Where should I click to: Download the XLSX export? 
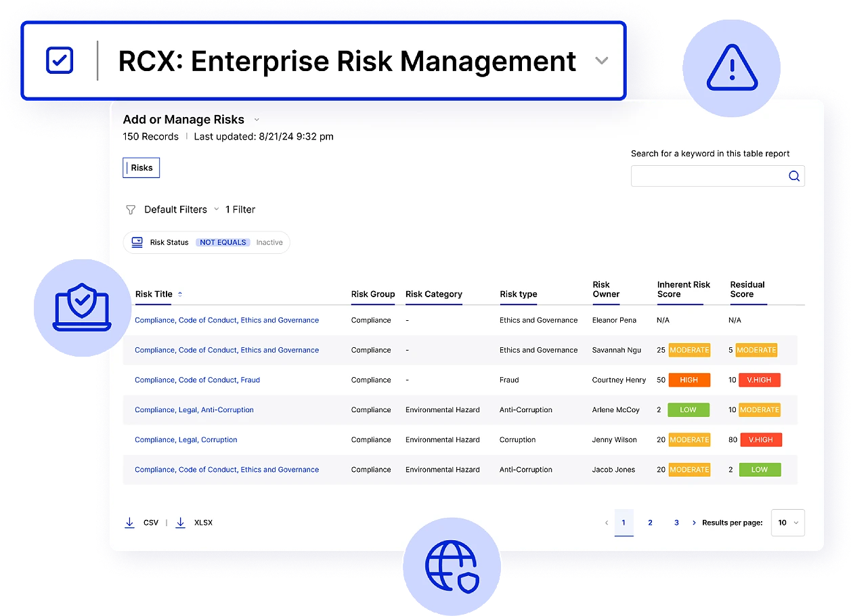point(194,523)
